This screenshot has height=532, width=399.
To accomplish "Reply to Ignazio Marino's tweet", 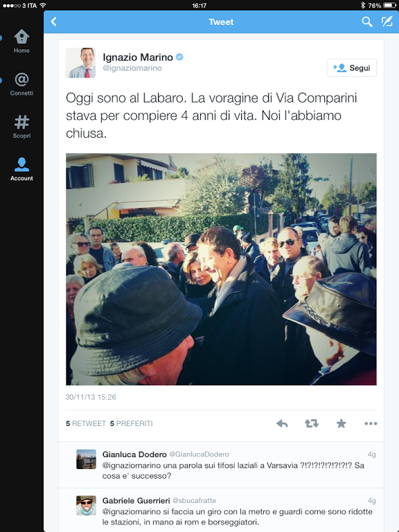I will point(282,423).
